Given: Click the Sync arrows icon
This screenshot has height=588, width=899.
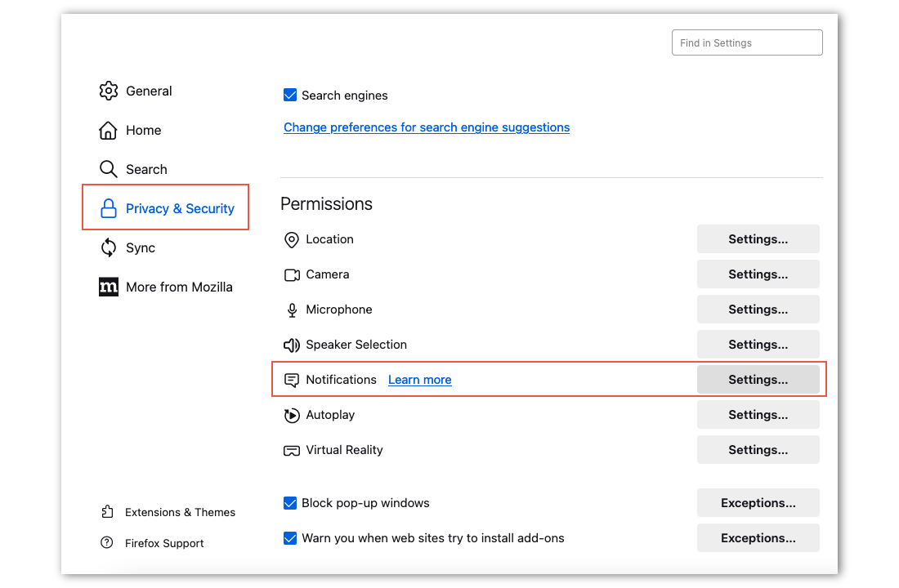Looking at the screenshot, I should 109,247.
